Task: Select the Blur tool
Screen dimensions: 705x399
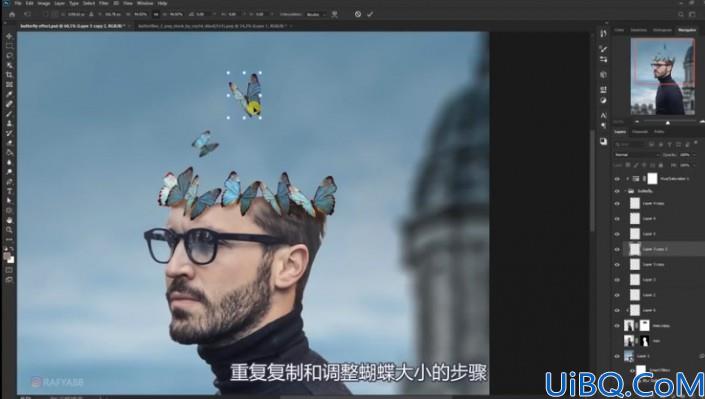Action: coord(9,162)
